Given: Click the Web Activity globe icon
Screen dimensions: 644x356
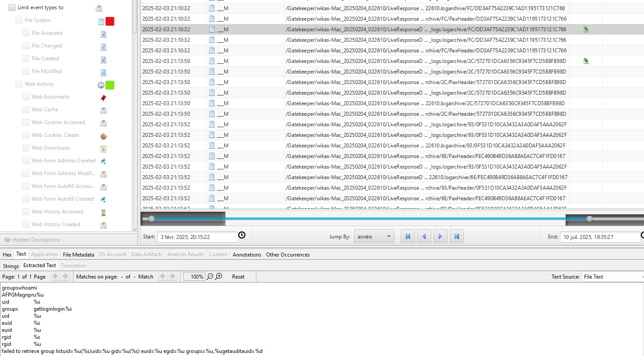Looking at the screenshot, I should [101, 85].
